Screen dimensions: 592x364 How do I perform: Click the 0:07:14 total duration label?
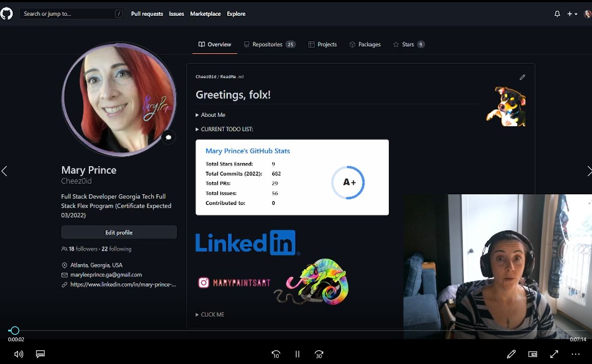[578, 340]
